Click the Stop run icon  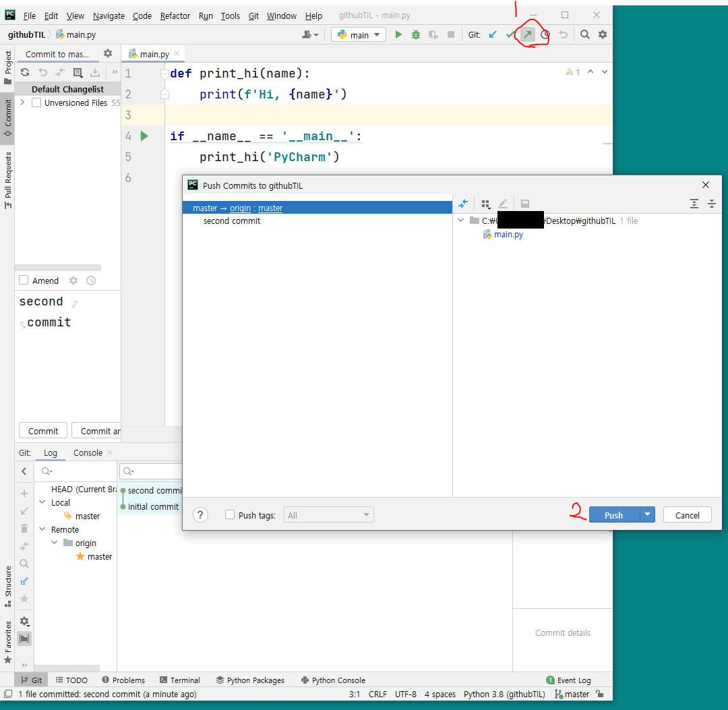click(450, 34)
